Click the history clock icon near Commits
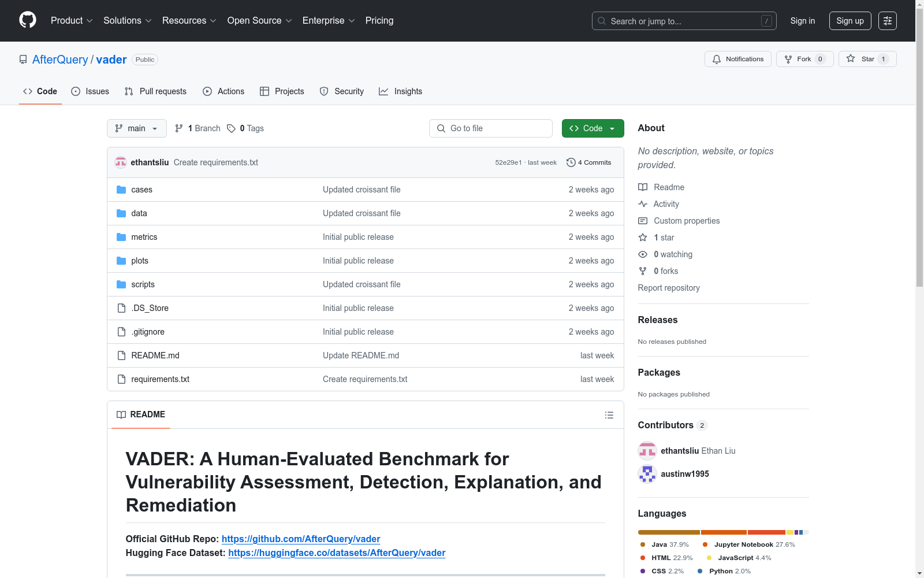This screenshot has width=924, height=578. pos(571,162)
